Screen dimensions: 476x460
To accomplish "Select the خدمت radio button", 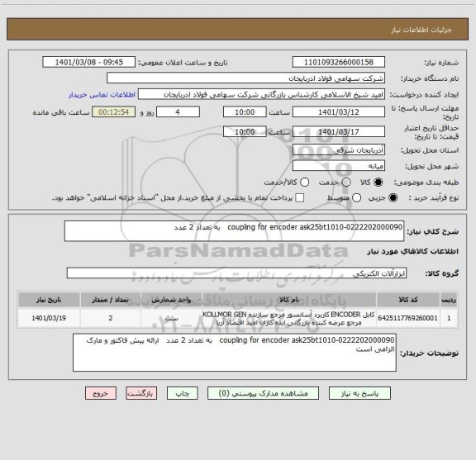I will [x=346, y=182].
